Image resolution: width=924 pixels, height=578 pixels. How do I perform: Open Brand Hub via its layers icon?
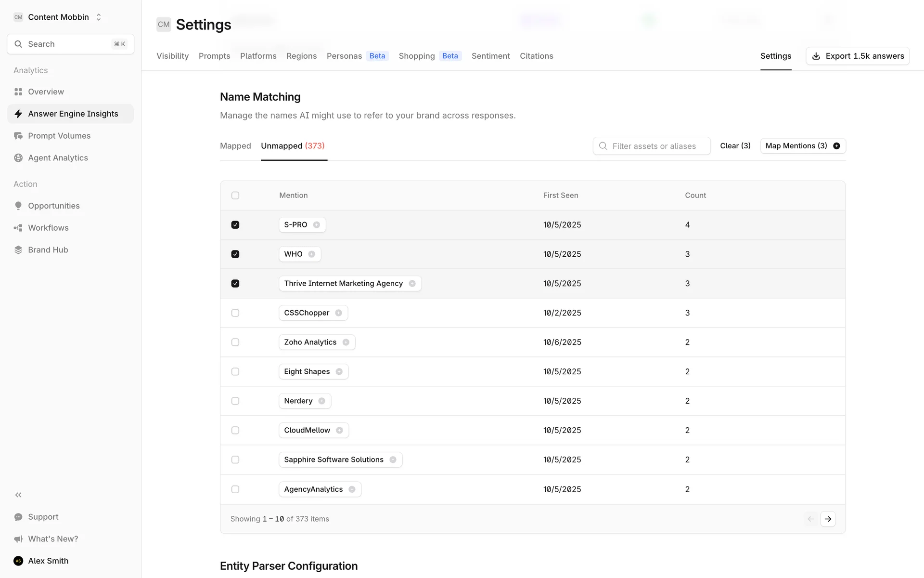coord(18,250)
